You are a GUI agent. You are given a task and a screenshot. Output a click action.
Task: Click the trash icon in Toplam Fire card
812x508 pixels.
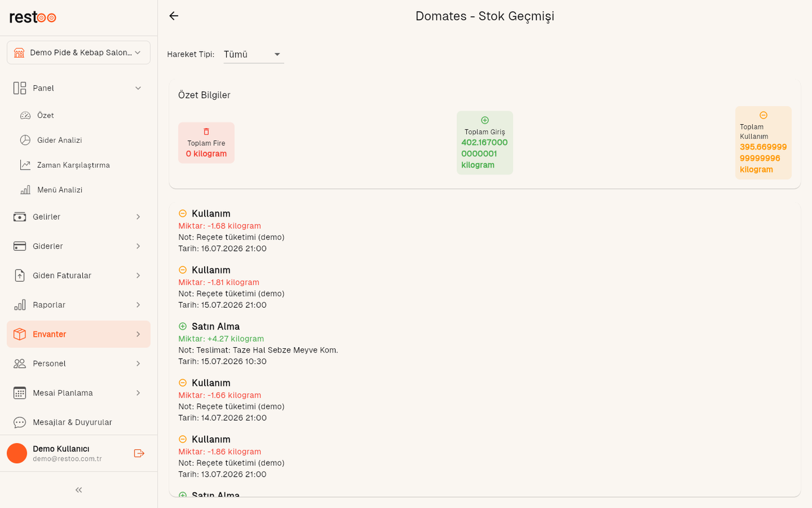click(x=206, y=132)
